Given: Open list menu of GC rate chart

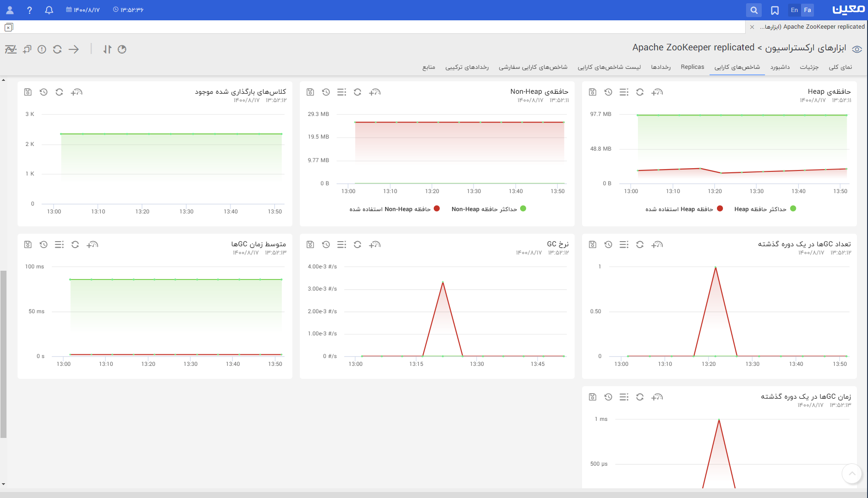Looking at the screenshot, I should 342,244.
